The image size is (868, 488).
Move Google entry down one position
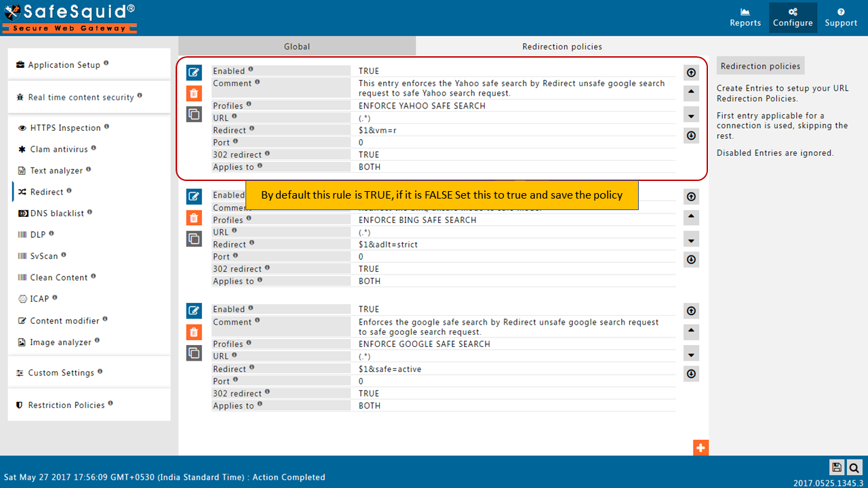point(691,354)
